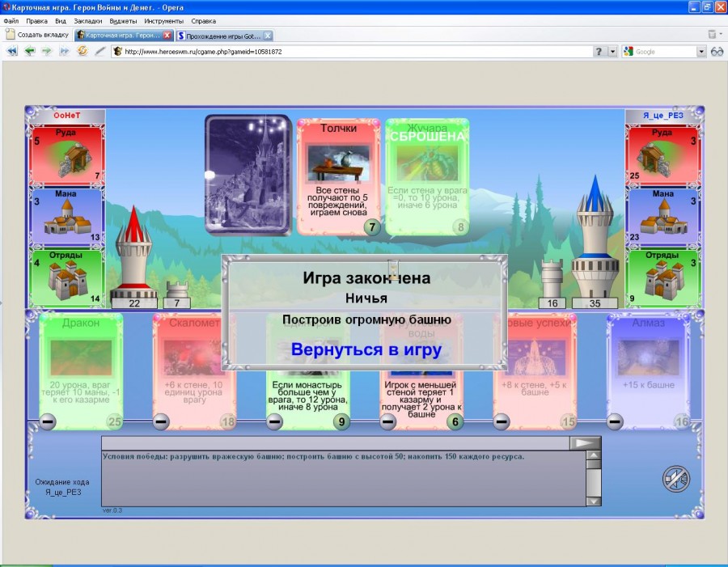Image resolution: width=728 pixels, height=567 pixels.
Task: Click the chat message input field
Action: tap(335, 442)
